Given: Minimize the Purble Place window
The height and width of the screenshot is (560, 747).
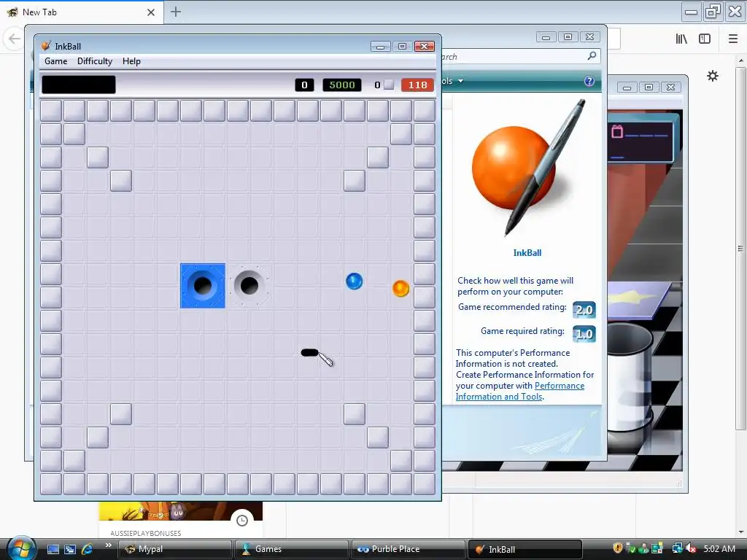Looking at the screenshot, I should 627,87.
